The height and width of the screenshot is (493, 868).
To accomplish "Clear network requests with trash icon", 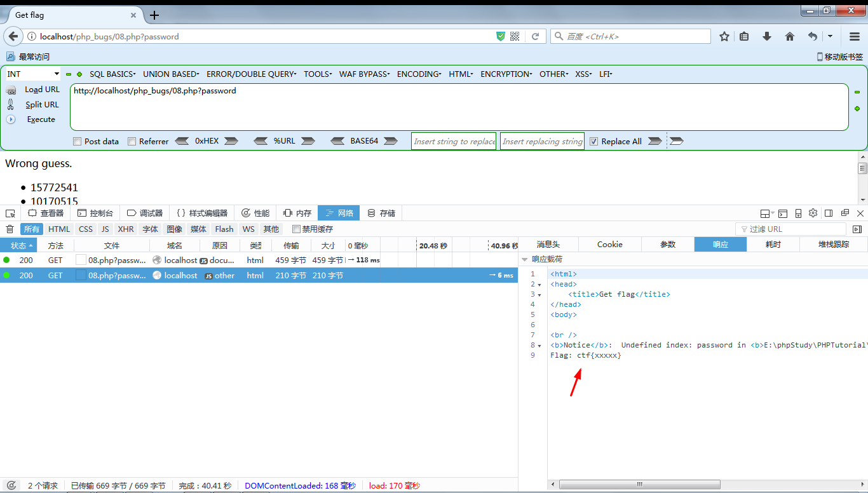I will click(10, 229).
